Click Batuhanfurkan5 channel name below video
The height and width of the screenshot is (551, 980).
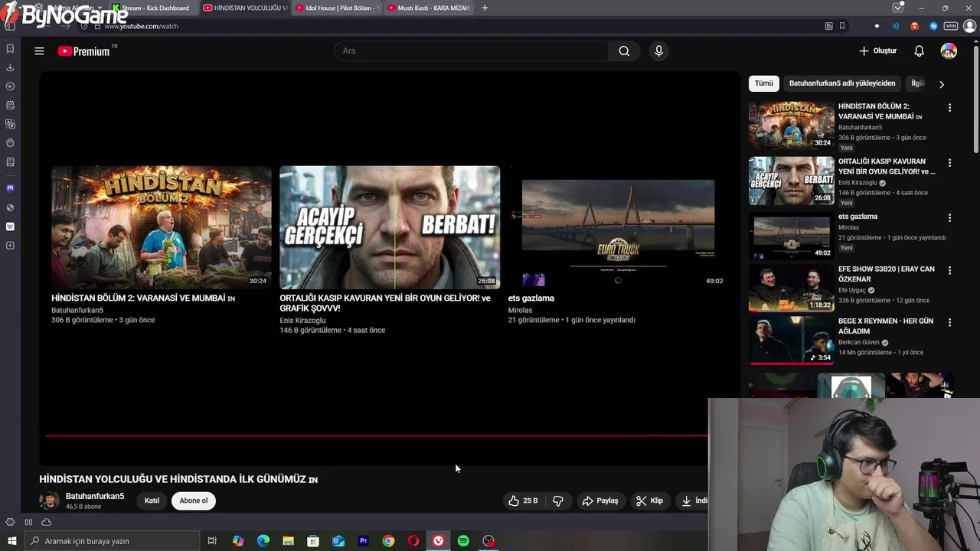(95, 496)
